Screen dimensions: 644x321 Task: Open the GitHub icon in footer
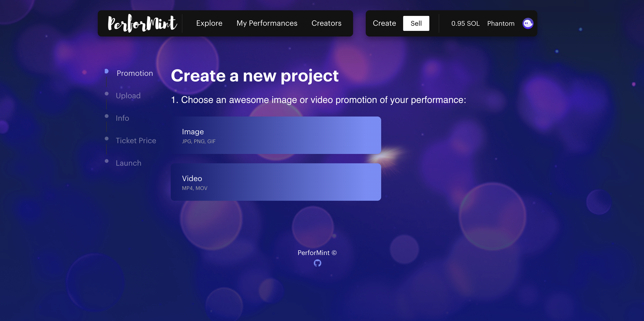pyautogui.click(x=317, y=263)
